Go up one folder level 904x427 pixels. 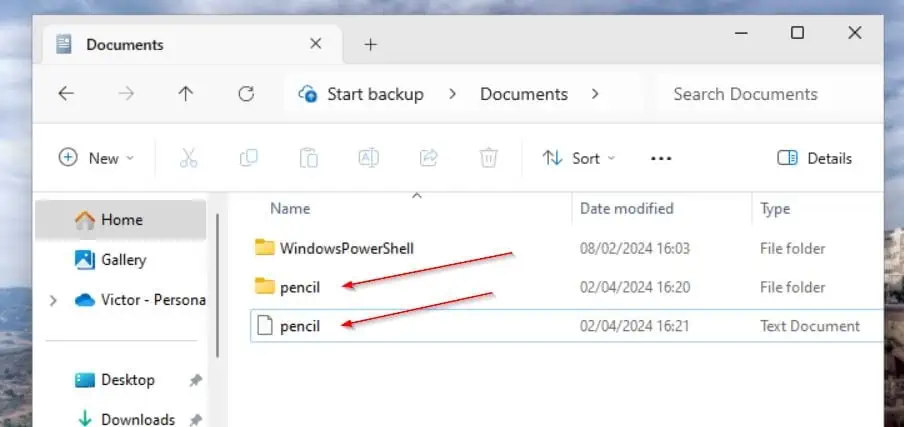pos(186,94)
